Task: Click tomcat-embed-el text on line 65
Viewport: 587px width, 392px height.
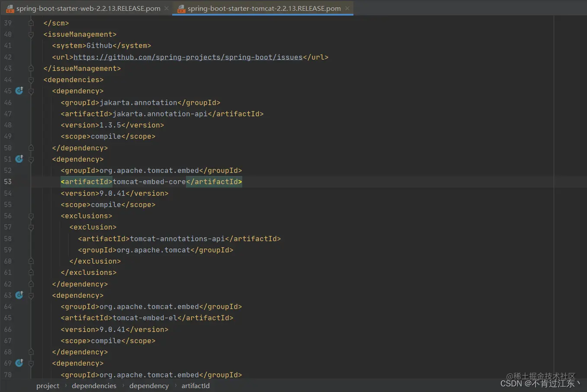Action: (x=145, y=318)
